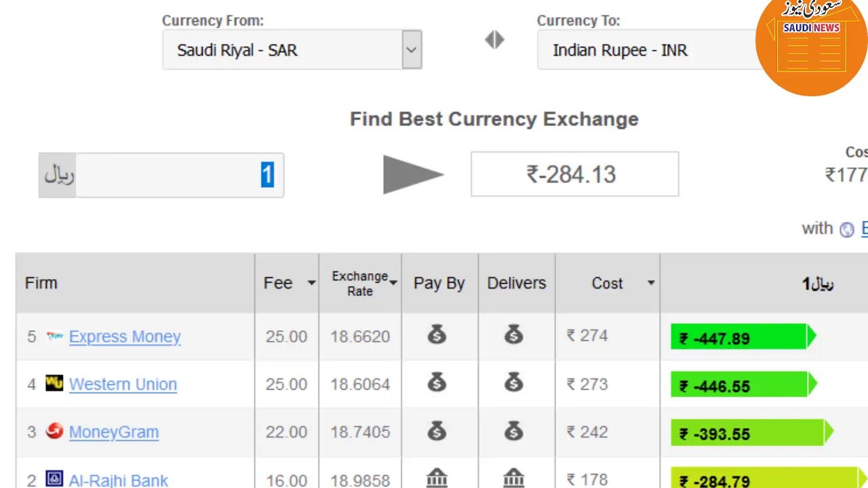868x488 pixels.
Task: Click the ₹ -446.55 green bar
Action: click(744, 385)
